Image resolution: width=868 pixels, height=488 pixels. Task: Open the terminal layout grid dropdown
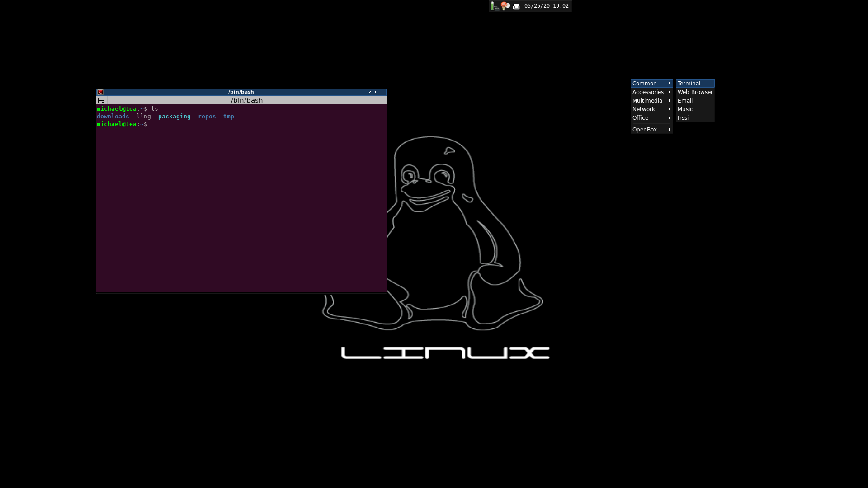pyautogui.click(x=101, y=100)
